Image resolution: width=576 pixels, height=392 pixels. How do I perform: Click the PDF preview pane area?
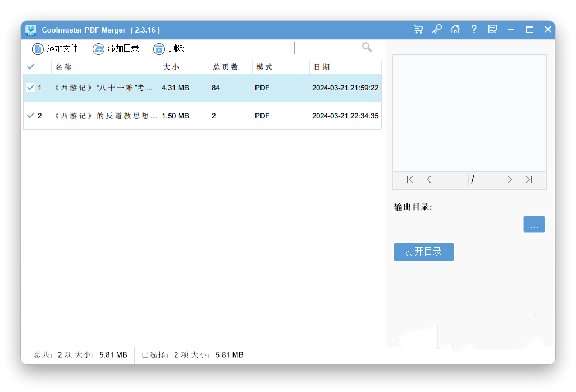tap(469, 113)
